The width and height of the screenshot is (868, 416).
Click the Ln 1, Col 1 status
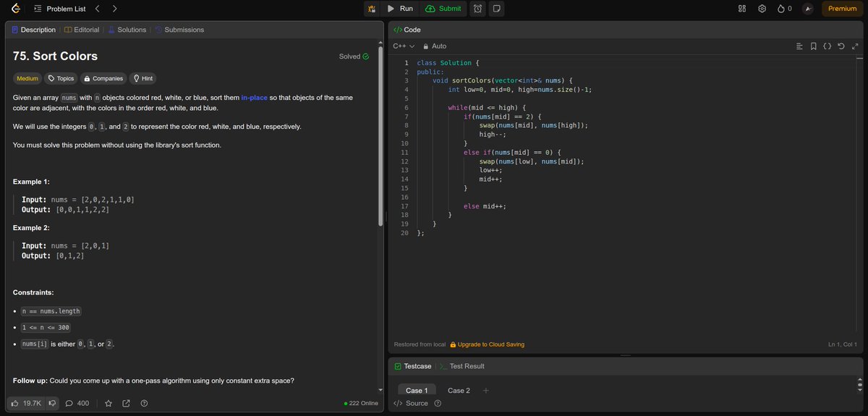pyautogui.click(x=842, y=344)
